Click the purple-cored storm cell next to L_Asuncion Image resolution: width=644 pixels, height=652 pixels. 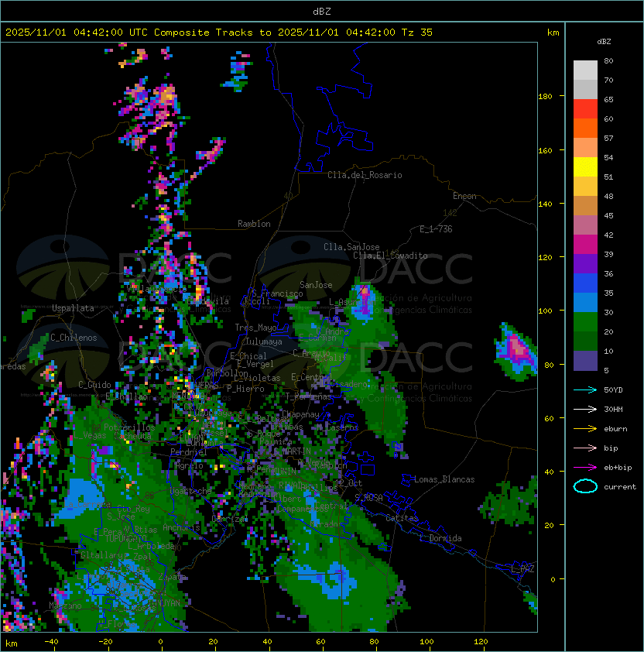364,302
